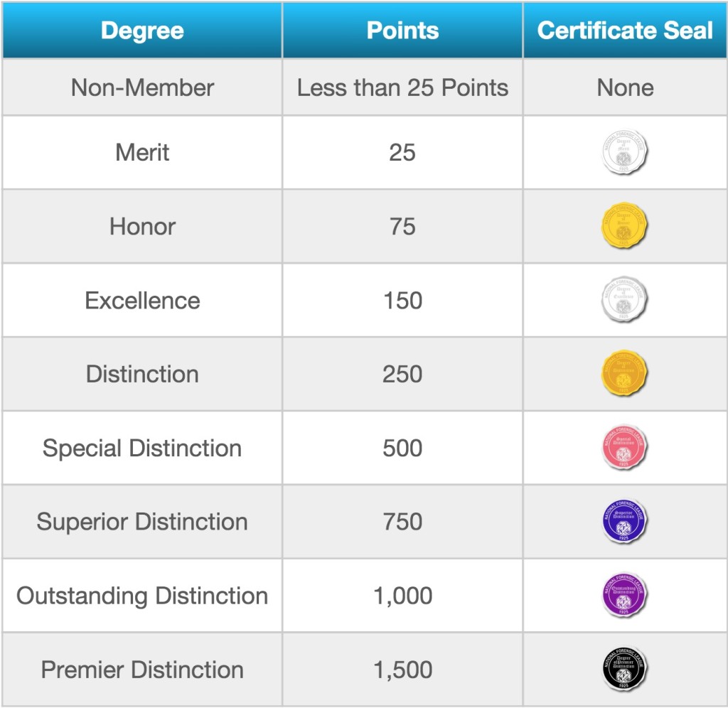Click the Premier Distinction degree name

[142, 670]
